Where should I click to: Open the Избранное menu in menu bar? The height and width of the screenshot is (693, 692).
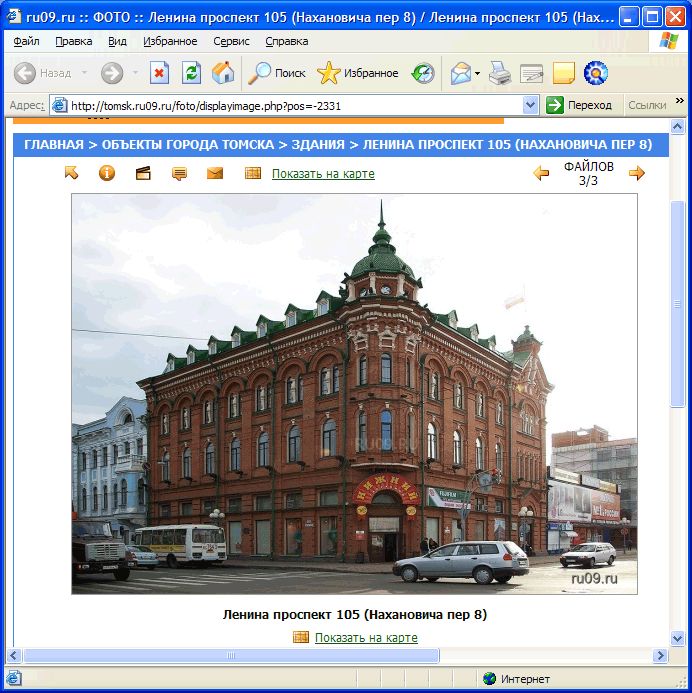170,41
